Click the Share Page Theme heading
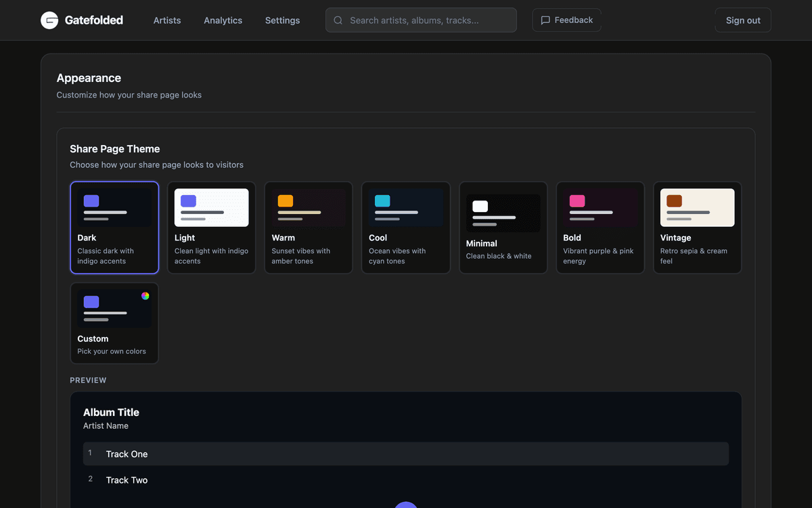The height and width of the screenshot is (508, 812). (x=115, y=149)
